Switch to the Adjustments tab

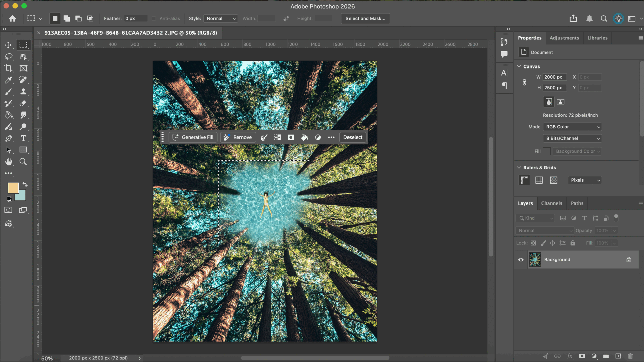pyautogui.click(x=564, y=38)
